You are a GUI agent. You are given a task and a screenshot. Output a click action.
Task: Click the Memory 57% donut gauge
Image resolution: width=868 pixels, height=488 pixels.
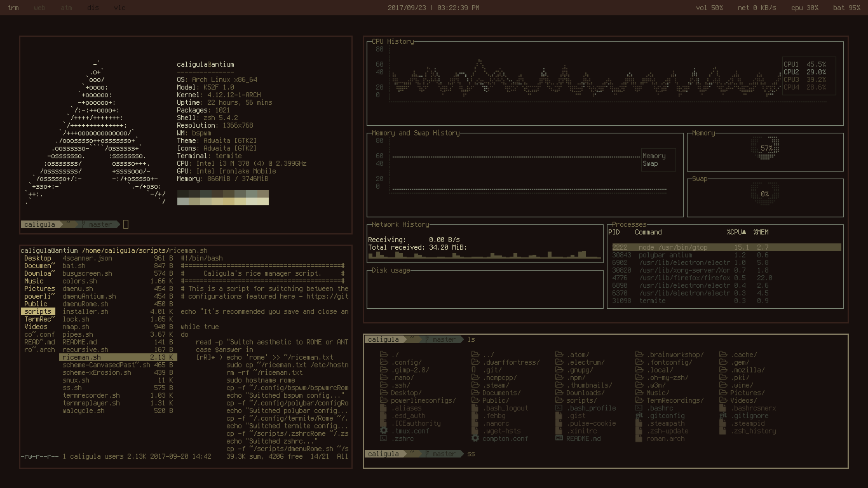(x=766, y=148)
